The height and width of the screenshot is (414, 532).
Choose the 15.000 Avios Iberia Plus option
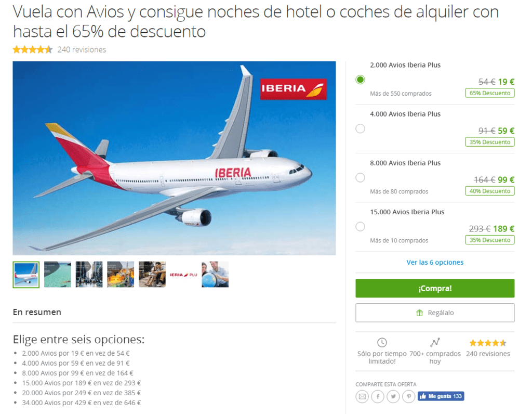coord(361,226)
